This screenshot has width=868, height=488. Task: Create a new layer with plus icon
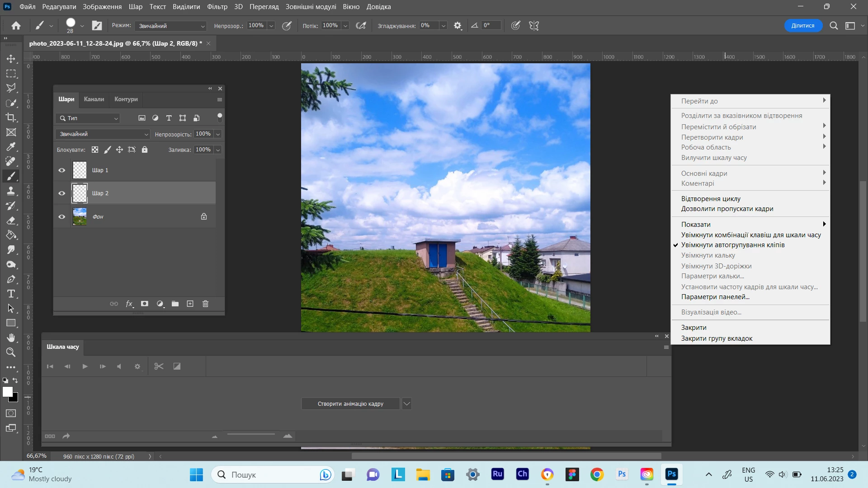[190, 304]
